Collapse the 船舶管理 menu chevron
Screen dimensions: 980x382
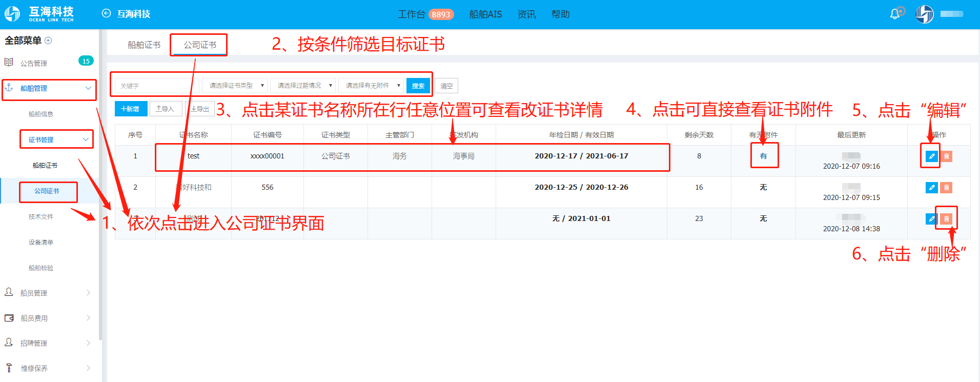(88, 88)
